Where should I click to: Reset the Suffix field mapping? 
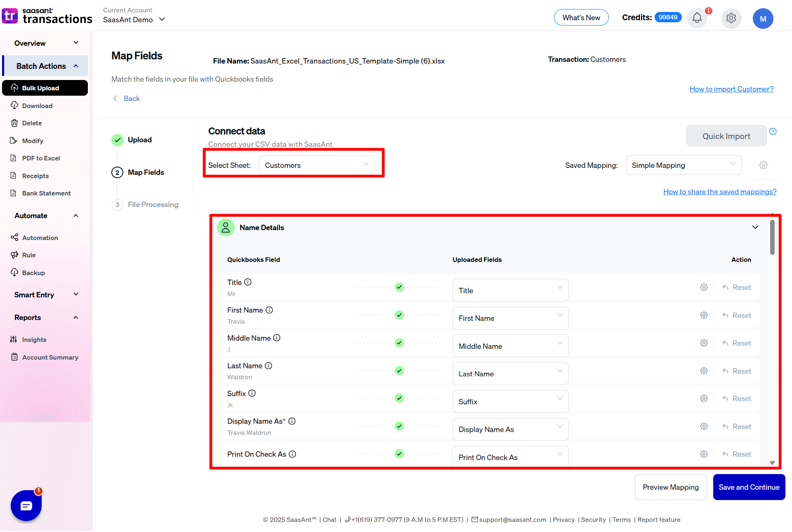click(x=737, y=399)
